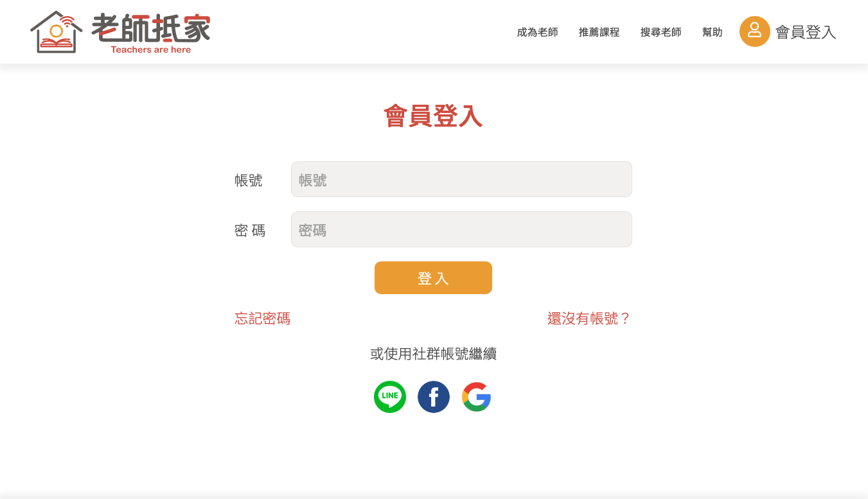Open the 成為老師 menu item
This screenshot has height=499, width=868.
[x=538, y=32]
